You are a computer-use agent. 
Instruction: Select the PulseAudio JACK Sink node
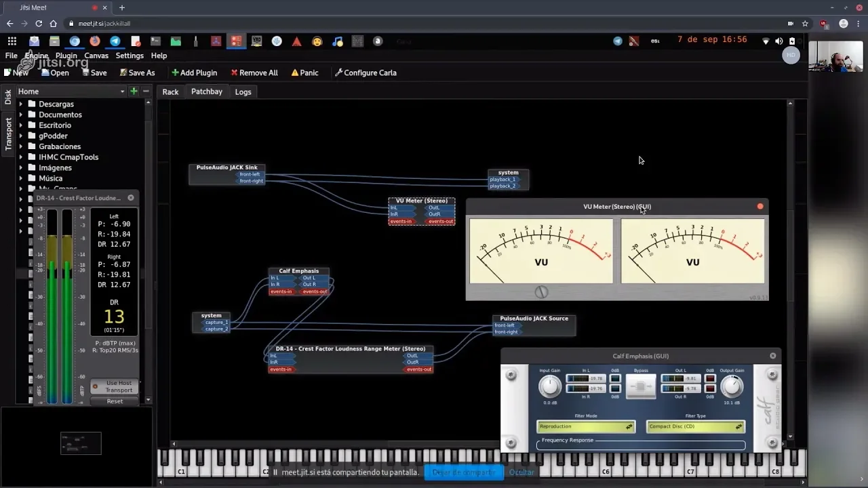226,174
